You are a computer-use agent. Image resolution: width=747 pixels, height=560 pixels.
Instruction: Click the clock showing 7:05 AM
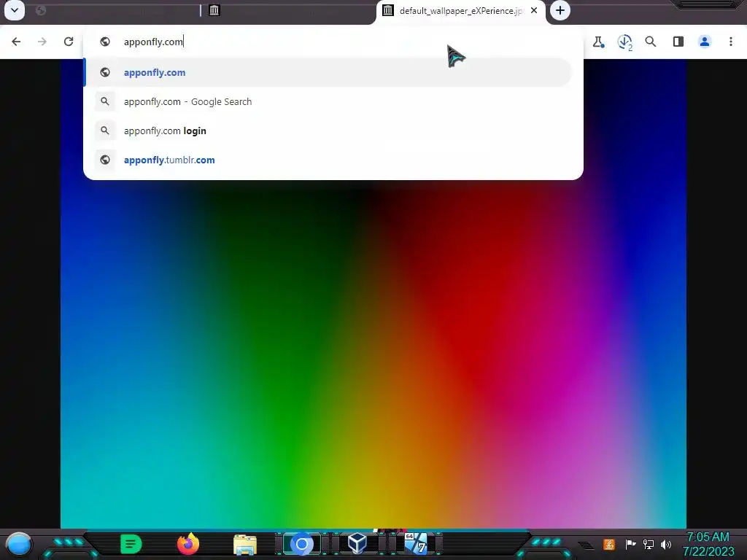tap(708, 537)
